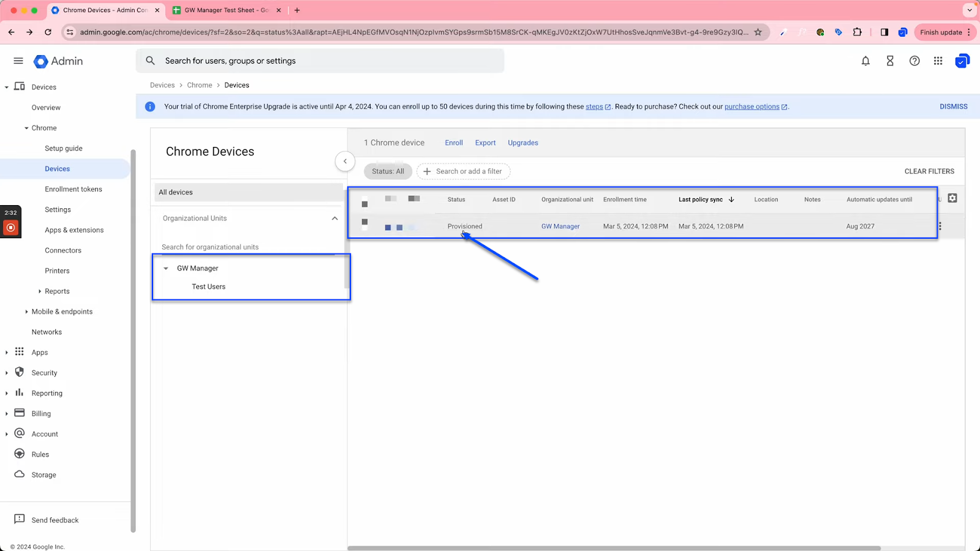Expand the Reporting sidebar section
The image size is (980, 551).
click(x=7, y=393)
